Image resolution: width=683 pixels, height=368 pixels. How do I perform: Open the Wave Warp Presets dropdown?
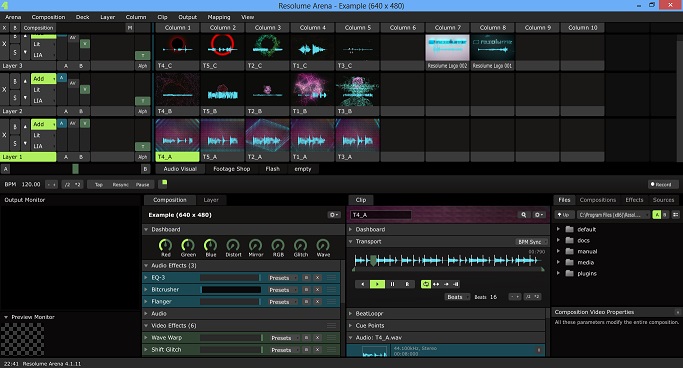283,338
